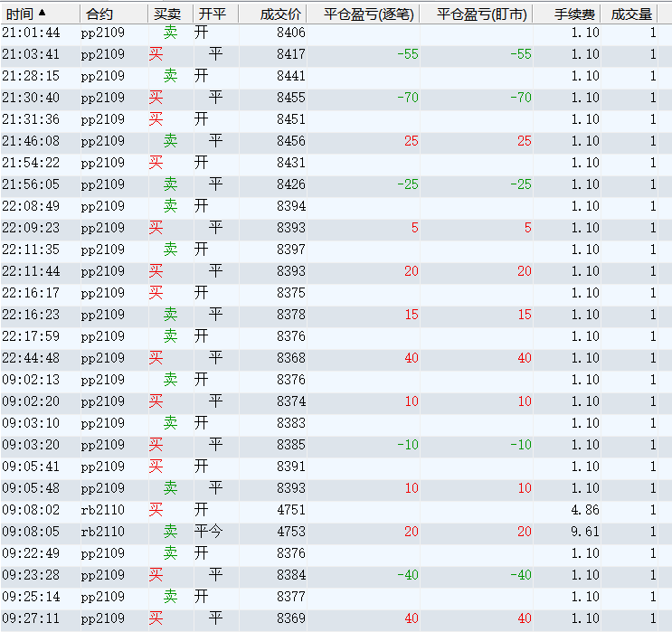
Task: Click price 8368 at 22:44:48
Action: (x=291, y=358)
